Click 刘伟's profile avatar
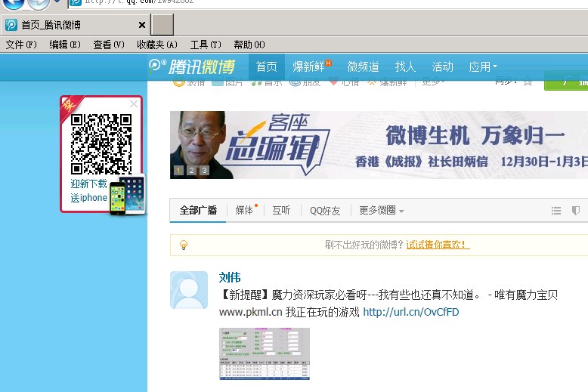The height and width of the screenshot is (392, 588). point(189,290)
